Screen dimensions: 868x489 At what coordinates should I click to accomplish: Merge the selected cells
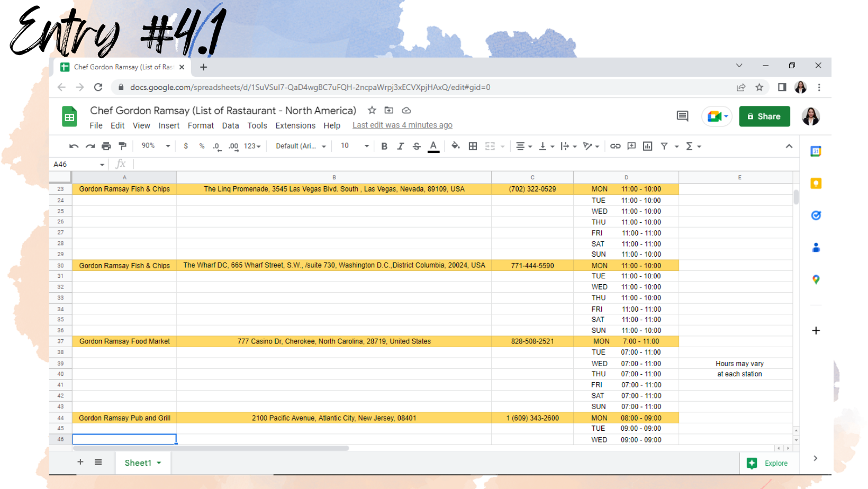[490, 146]
